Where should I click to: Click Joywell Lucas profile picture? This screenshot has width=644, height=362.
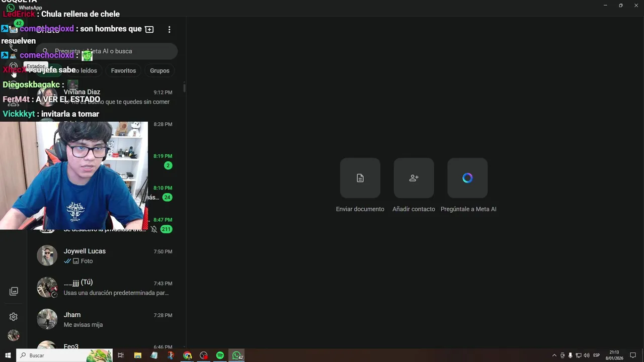[47, 255]
